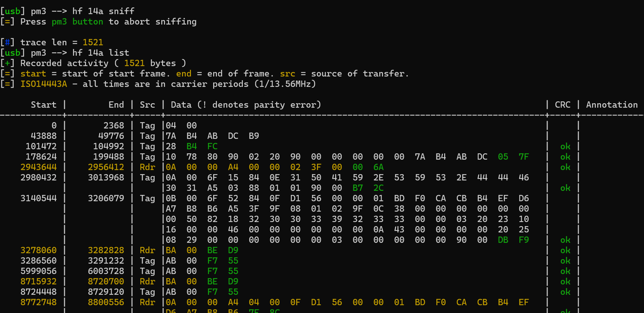Click CRC ok in the 178624 row

point(565,157)
